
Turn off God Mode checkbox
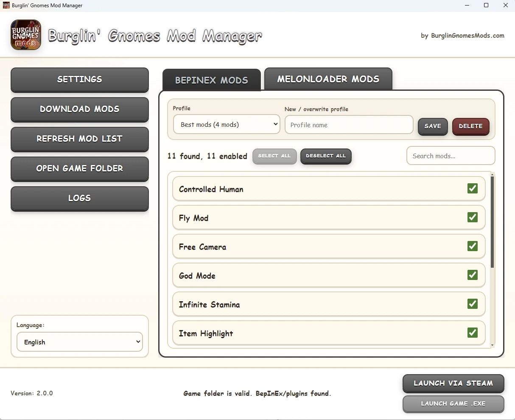(473, 275)
